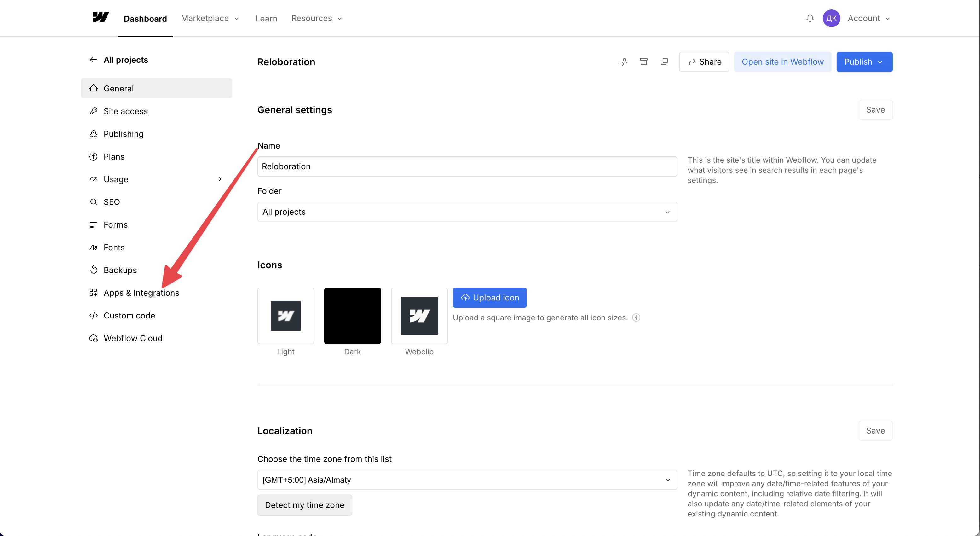Click the transfer site icon next to Reloboration
This screenshot has width=980, height=536.
pos(624,62)
